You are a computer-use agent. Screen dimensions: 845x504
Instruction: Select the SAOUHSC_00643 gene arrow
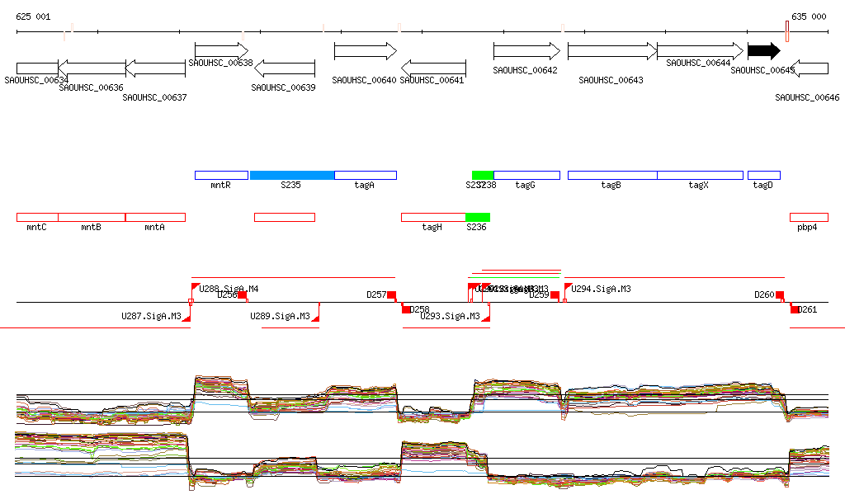pos(613,51)
